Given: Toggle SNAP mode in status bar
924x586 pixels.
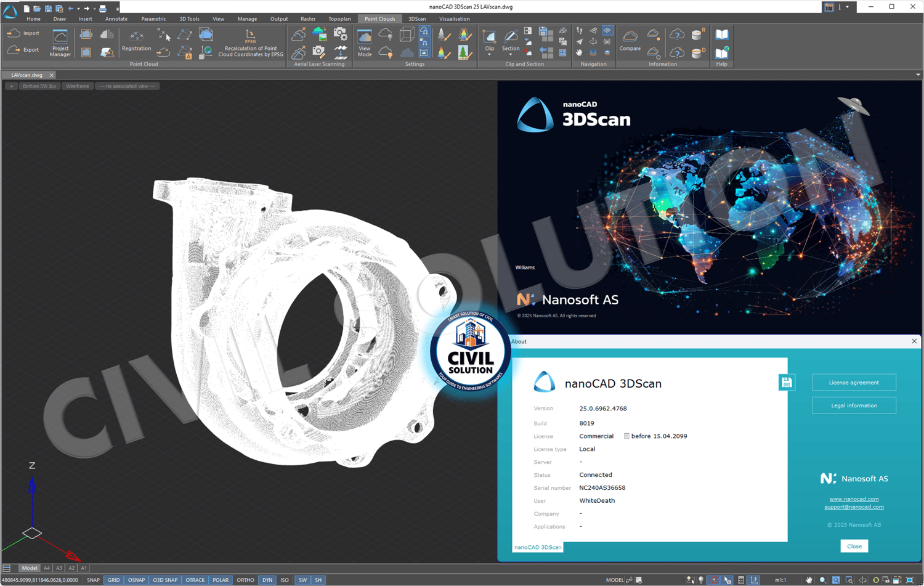Looking at the screenshot, I should [x=93, y=580].
